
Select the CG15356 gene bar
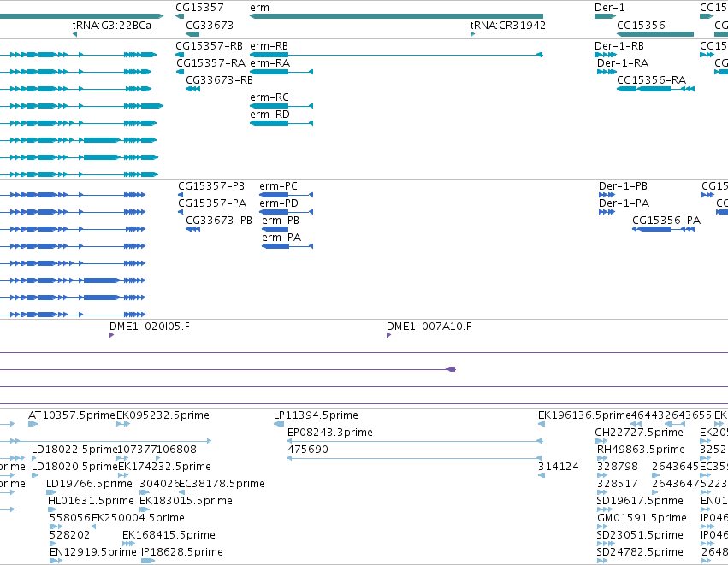pyautogui.click(x=655, y=34)
